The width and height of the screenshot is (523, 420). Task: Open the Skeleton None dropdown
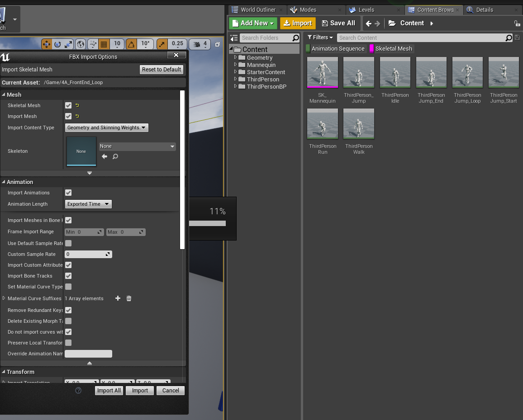coord(137,146)
